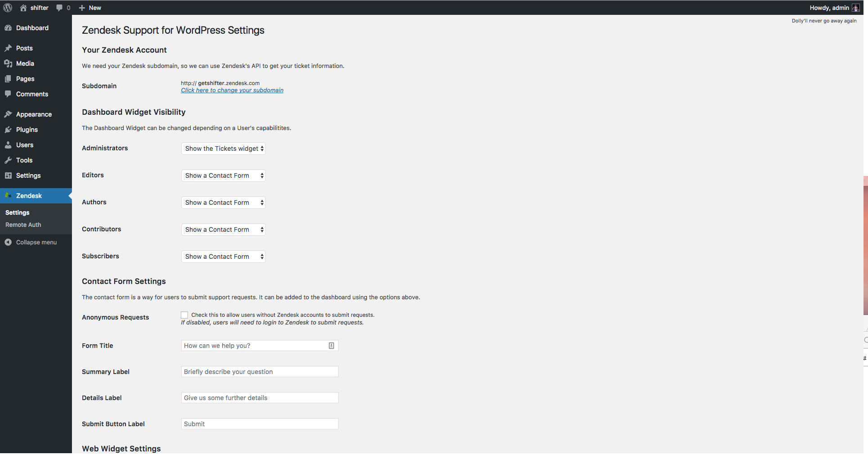Enable the Anonymous Requests checkbox
Viewport: 868px width, 455px height.
tap(184, 315)
